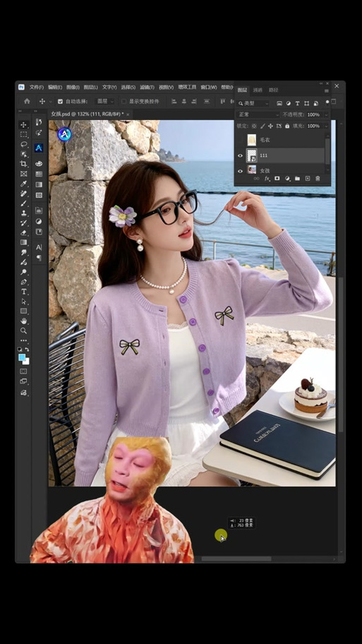Select the Crop tool
362x644 pixels.
24,163
